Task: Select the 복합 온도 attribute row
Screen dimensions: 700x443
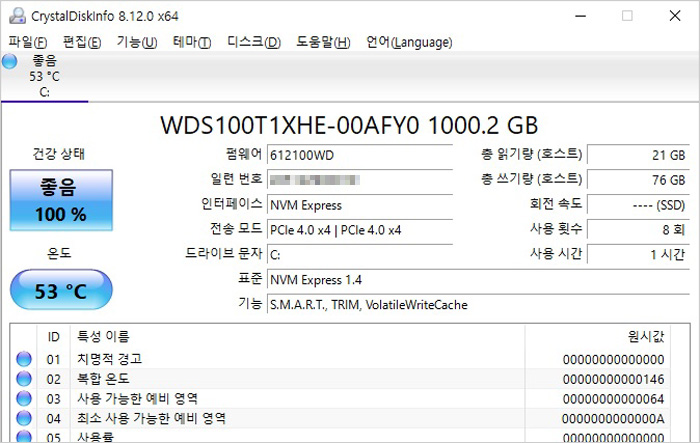Action: click(341, 379)
